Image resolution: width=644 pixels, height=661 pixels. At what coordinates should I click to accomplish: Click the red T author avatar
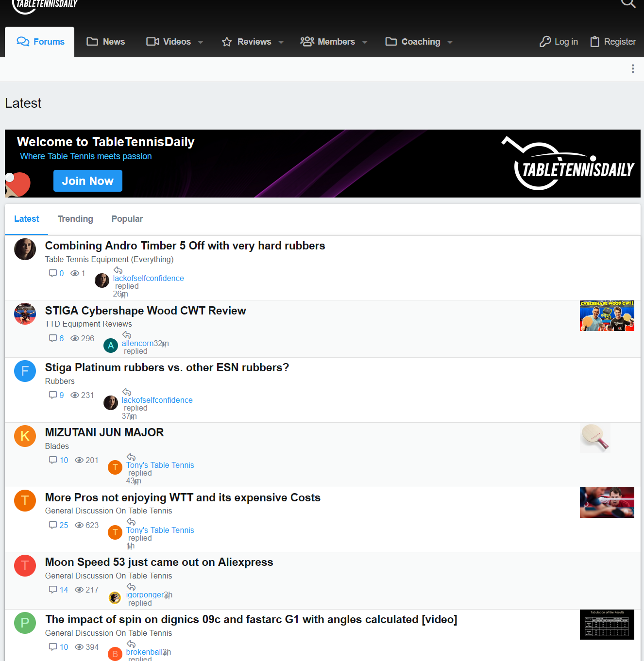[25, 566]
